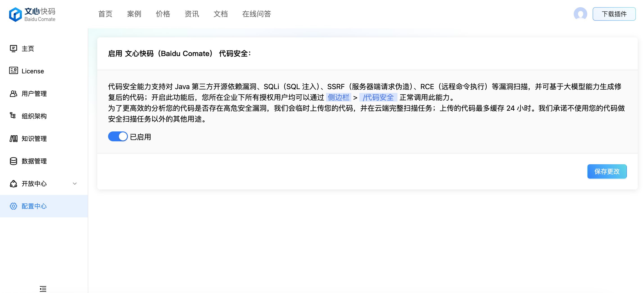Select 知识管理 label in sidebar
This screenshot has width=644, height=293.
pyautogui.click(x=34, y=139)
